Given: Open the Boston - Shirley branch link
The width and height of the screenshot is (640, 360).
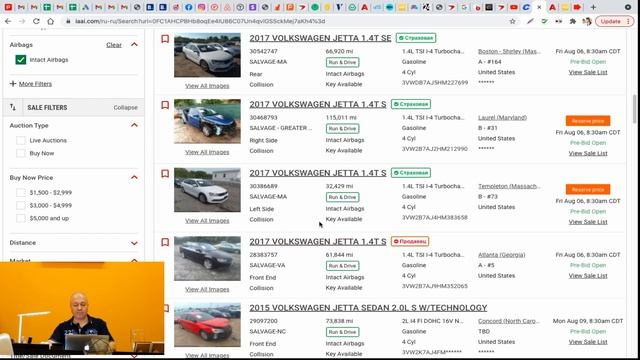Looking at the screenshot, I should [x=509, y=51].
